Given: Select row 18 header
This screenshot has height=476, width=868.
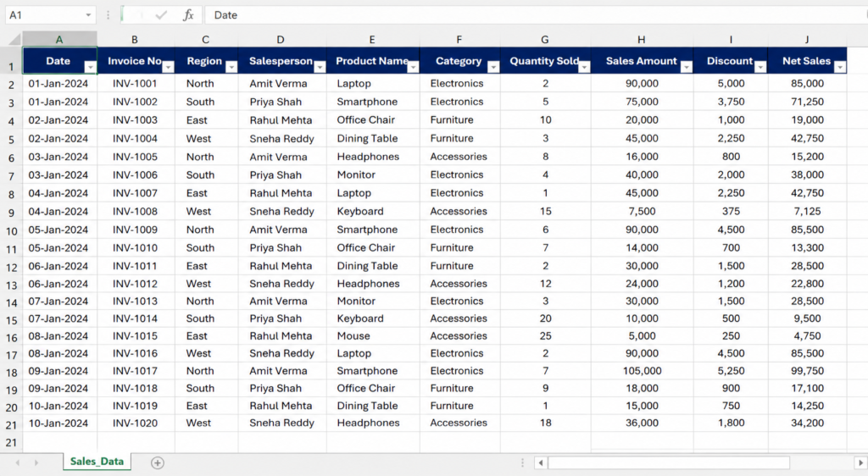Looking at the screenshot, I should [11, 372].
